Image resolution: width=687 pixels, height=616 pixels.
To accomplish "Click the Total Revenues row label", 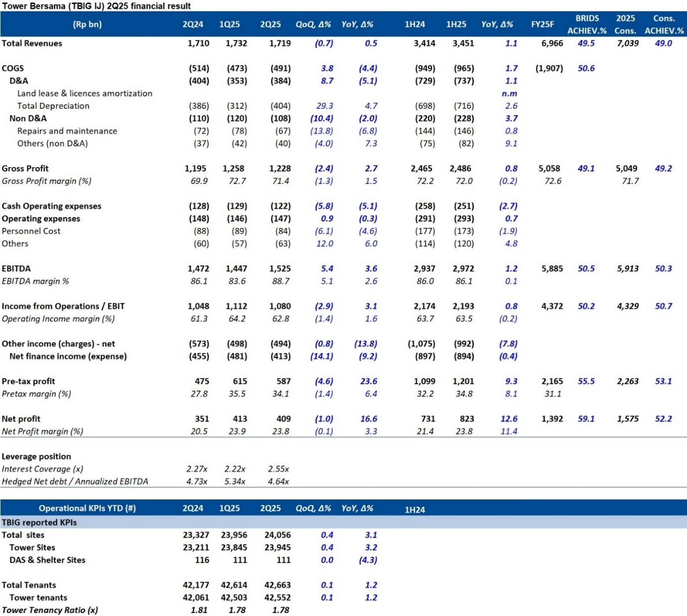I will 32,43.
